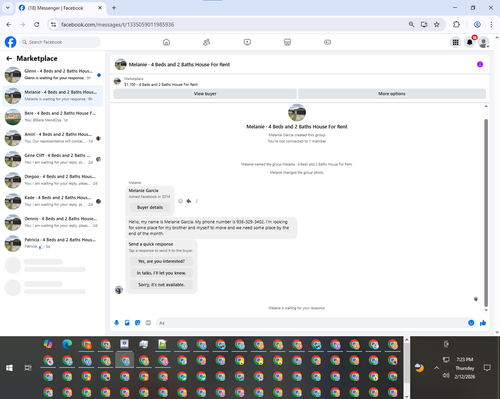500x399 pixels.
Task: Open Bere's conversation
Action: (53, 117)
